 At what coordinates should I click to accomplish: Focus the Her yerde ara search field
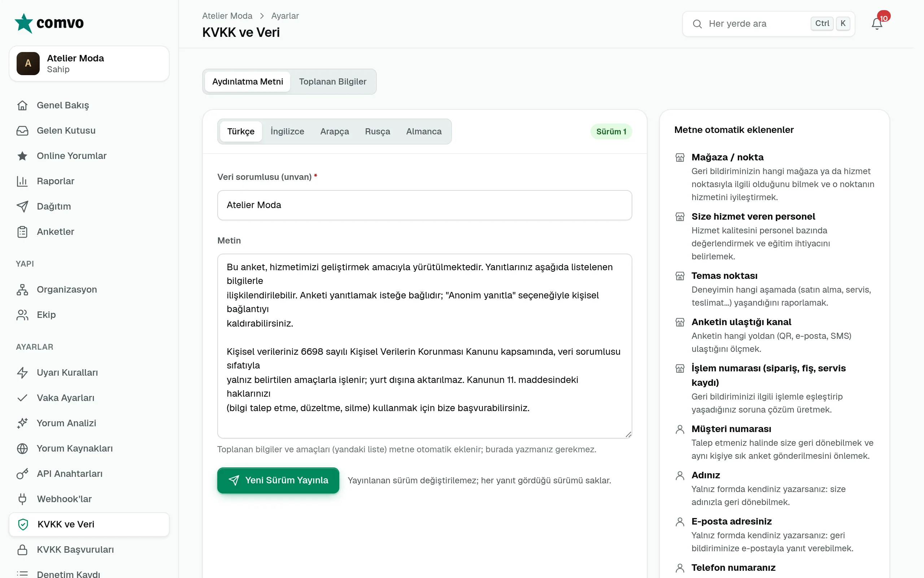tap(768, 24)
